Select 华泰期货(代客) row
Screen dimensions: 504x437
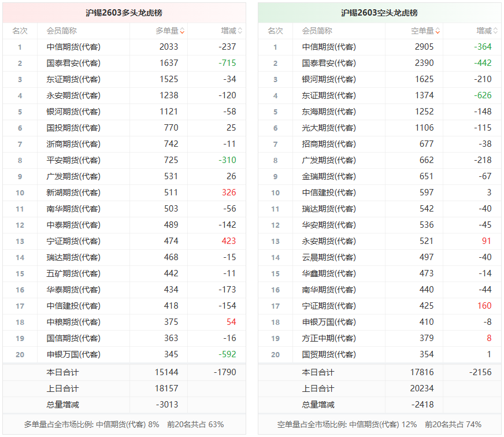coord(124,290)
